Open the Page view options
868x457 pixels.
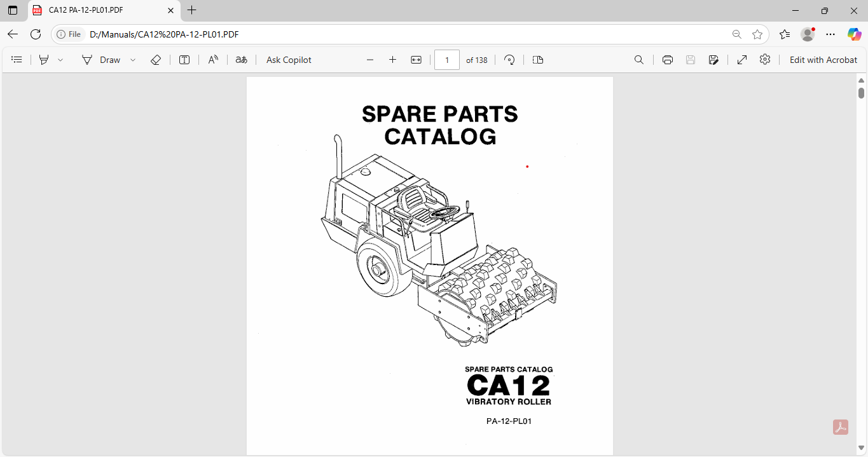(538, 60)
